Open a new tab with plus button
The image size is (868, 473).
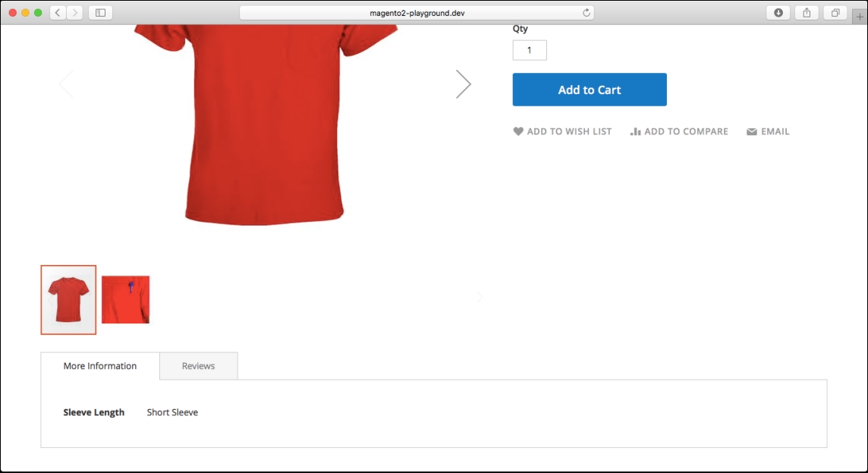pos(860,17)
